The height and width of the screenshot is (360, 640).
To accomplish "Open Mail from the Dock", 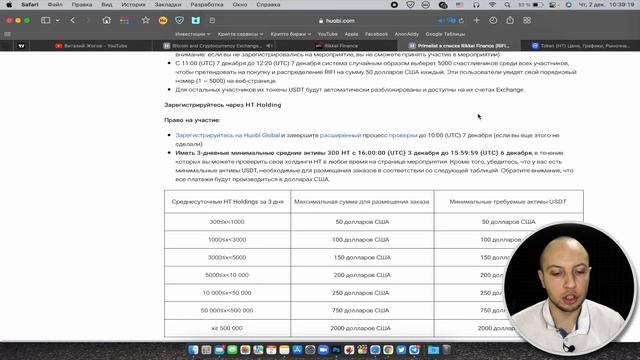I will tap(219, 350).
